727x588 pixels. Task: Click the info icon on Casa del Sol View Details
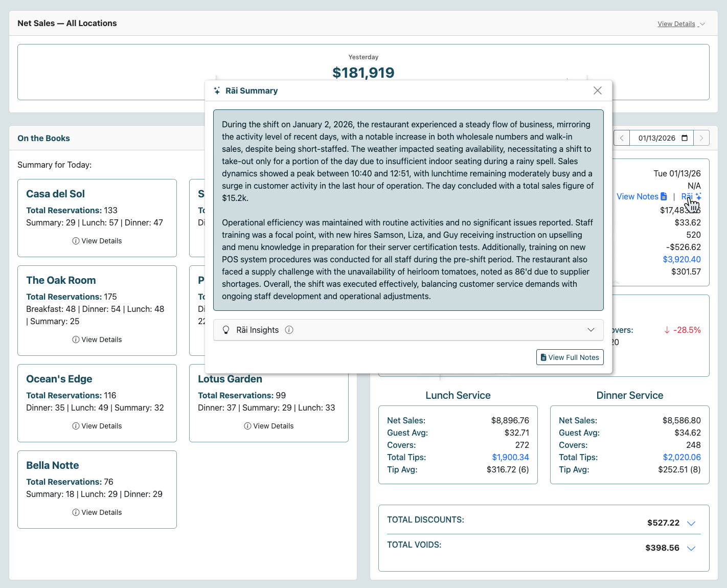click(x=76, y=241)
